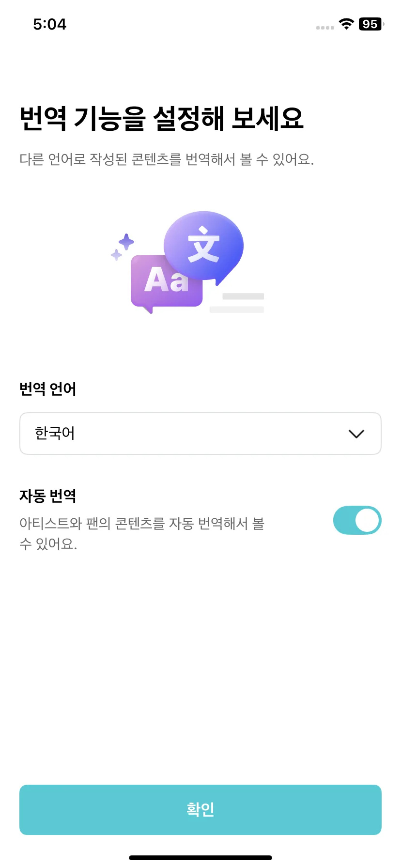Tap the home indicator bar at bottom

200,858
